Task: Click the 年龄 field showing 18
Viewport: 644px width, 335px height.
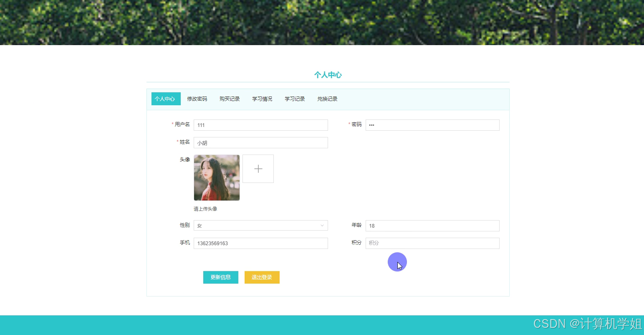Action: point(432,226)
